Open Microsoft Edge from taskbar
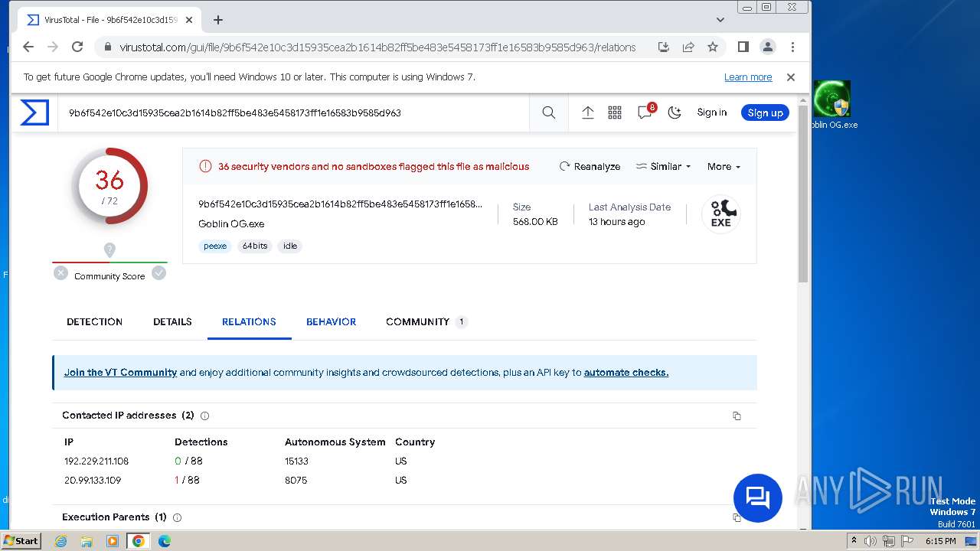This screenshot has width=980, height=551. tap(164, 541)
